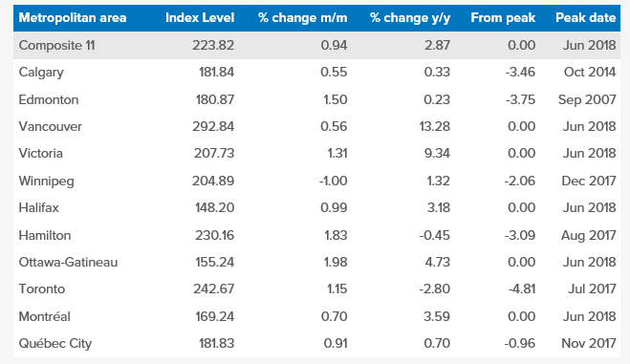Click the Calgary row label

tap(41, 73)
